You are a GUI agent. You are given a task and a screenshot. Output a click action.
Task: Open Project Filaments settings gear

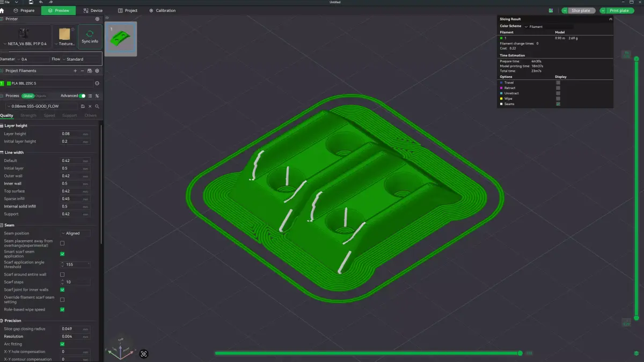coord(97,71)
